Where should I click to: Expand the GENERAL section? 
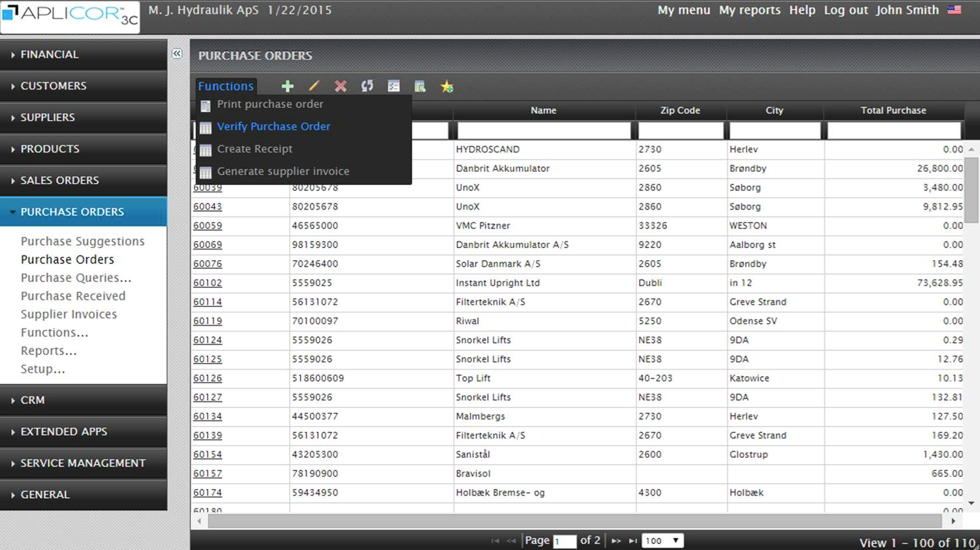tap(83, 494)
